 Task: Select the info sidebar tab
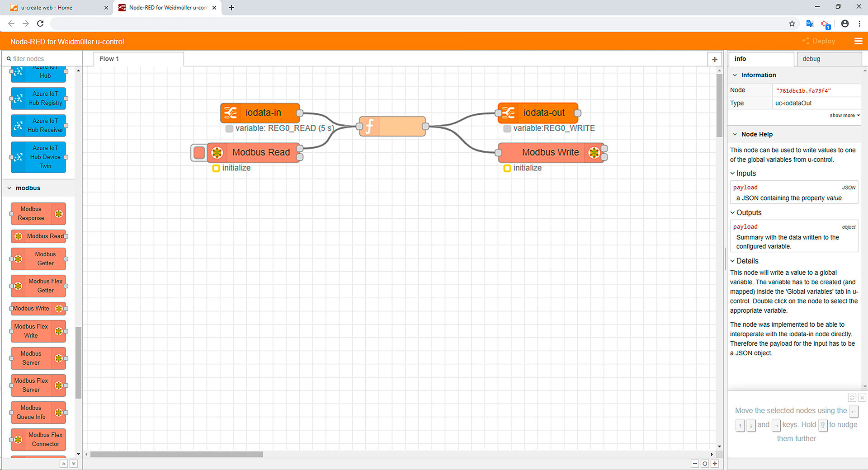[761, 59]
